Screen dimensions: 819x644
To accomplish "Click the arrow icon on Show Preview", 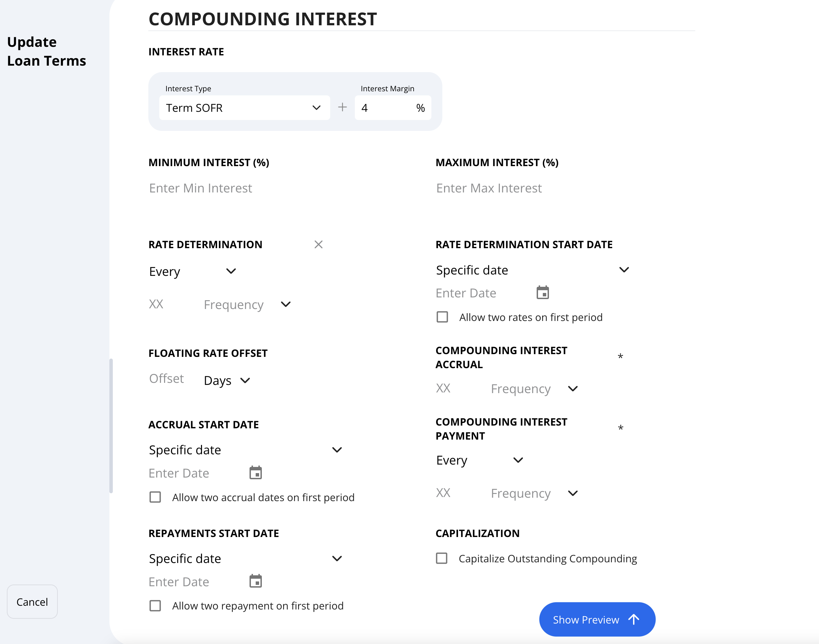I will (634, 619).
